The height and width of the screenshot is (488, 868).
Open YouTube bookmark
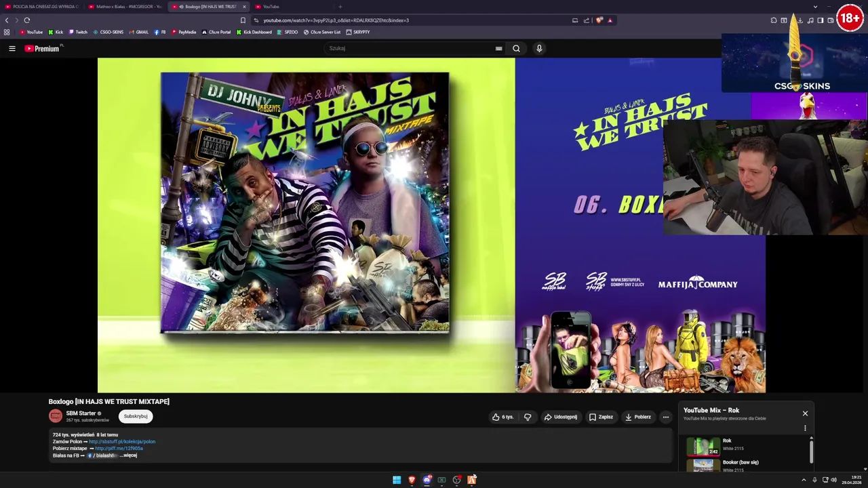31,32
